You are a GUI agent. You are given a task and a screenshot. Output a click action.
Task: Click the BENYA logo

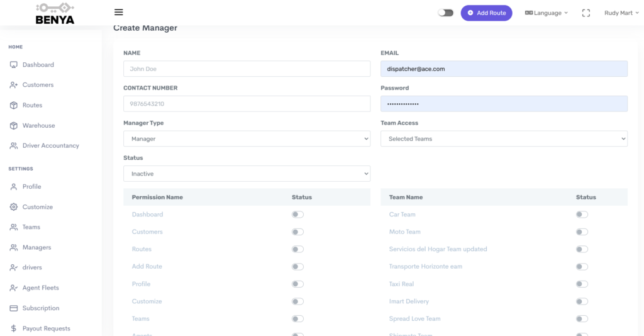pos(55,13)
